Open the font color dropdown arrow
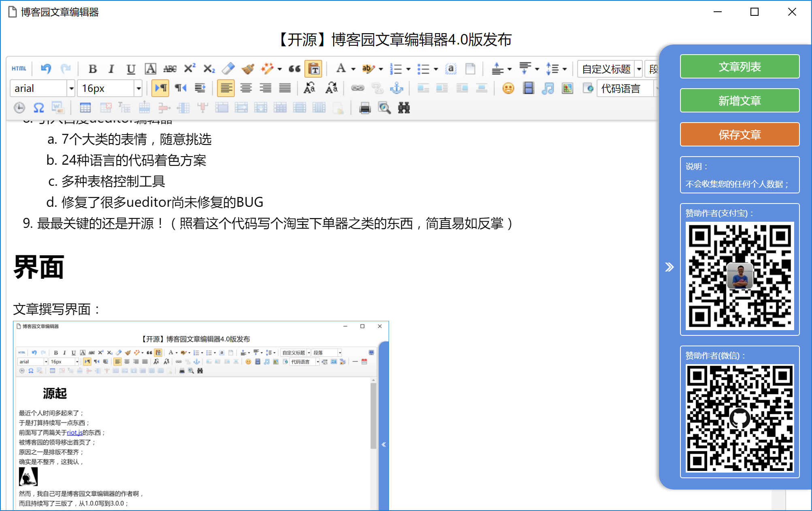 click(x=353, y=69)
